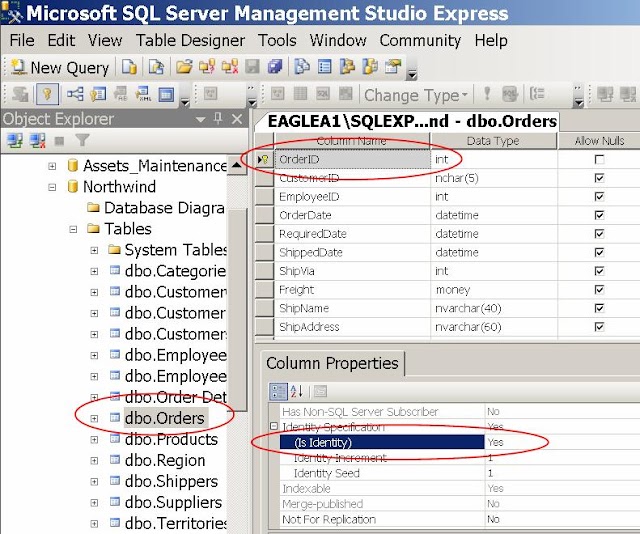
Task: Toggle Allow Nulls for RequiredDate
Action: tap(599, 234)
